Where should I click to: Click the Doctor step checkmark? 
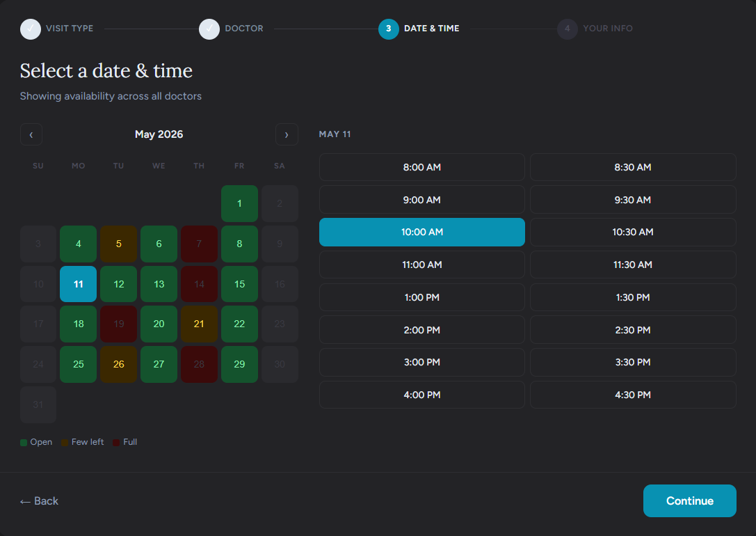tap(209, 29)
